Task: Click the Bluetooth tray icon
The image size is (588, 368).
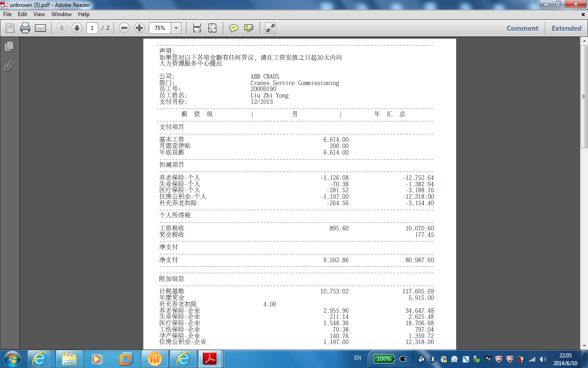Action: click(432, 359)
